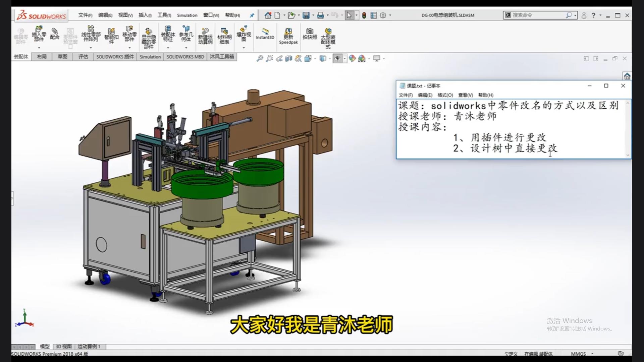
Task: Open the Options gear dropdown arrow
Action: pyautogui.click(x=390, y=15)
